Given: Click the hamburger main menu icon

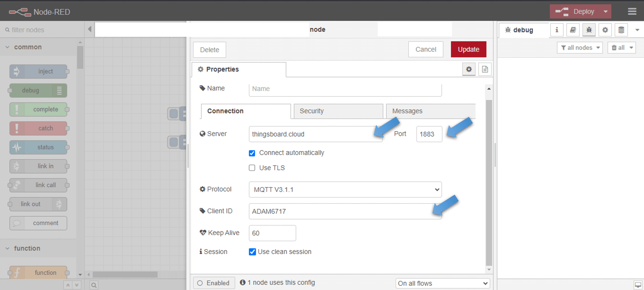Looking at the screenshot, I should [x=632, y=12].
